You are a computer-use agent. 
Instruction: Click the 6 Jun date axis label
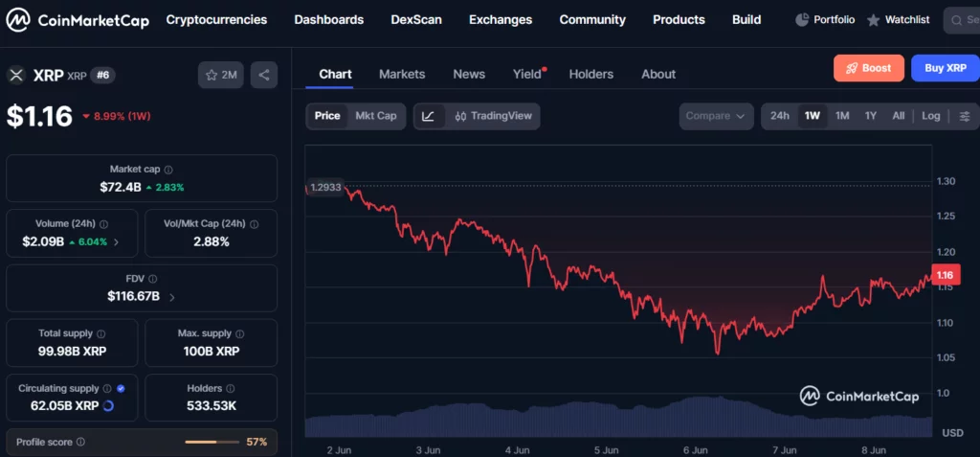tap(695, 450)
